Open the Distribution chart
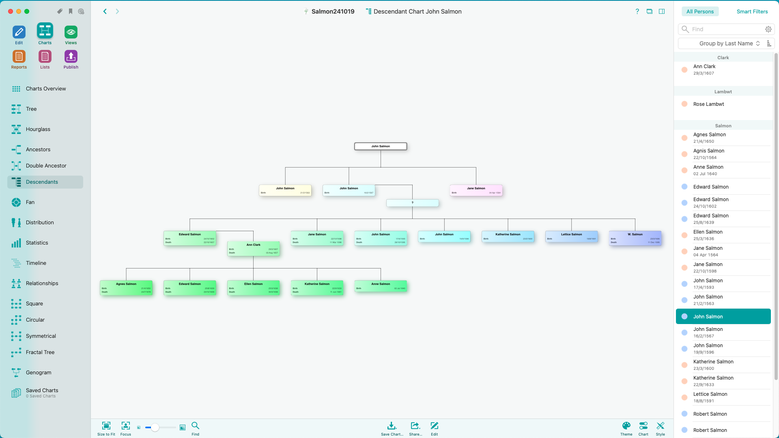Viewport: 779px width, 438px height. (45, 222)
